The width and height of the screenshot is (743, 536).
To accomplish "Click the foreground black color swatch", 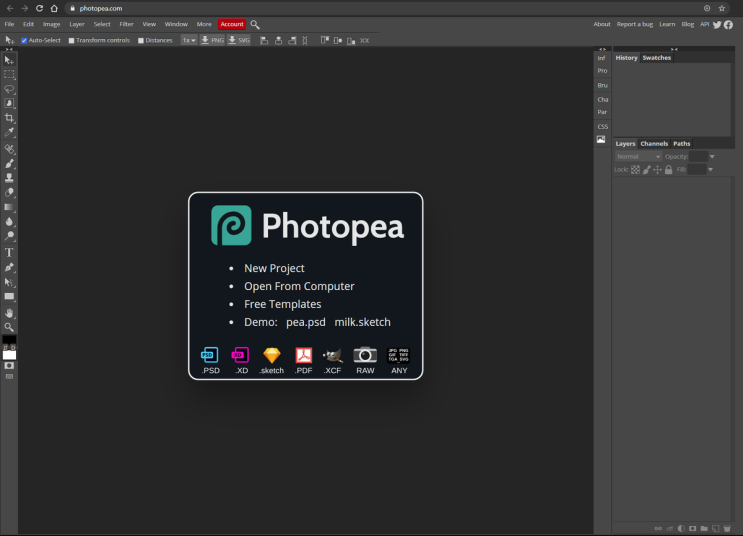I will 9,339.
